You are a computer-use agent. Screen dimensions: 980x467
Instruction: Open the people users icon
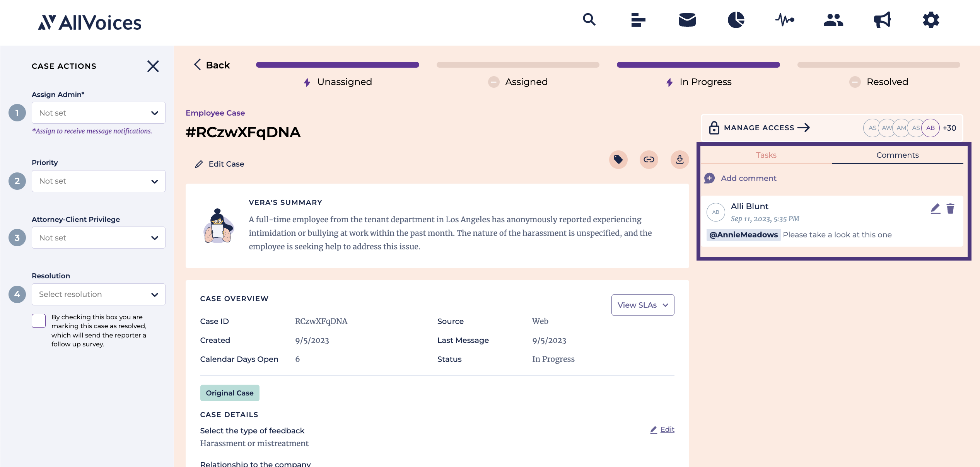tap(833, 19)
